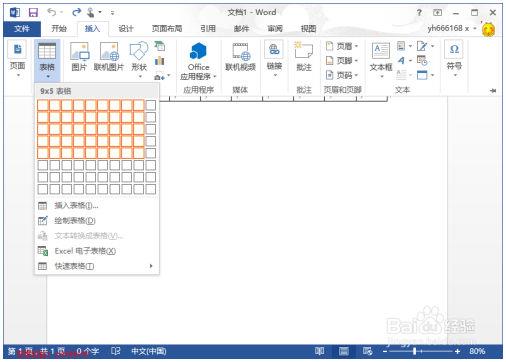Open the 文本框 text box dropdown
The width and height of the screenshot is (506, 362).
pos(381,60)
